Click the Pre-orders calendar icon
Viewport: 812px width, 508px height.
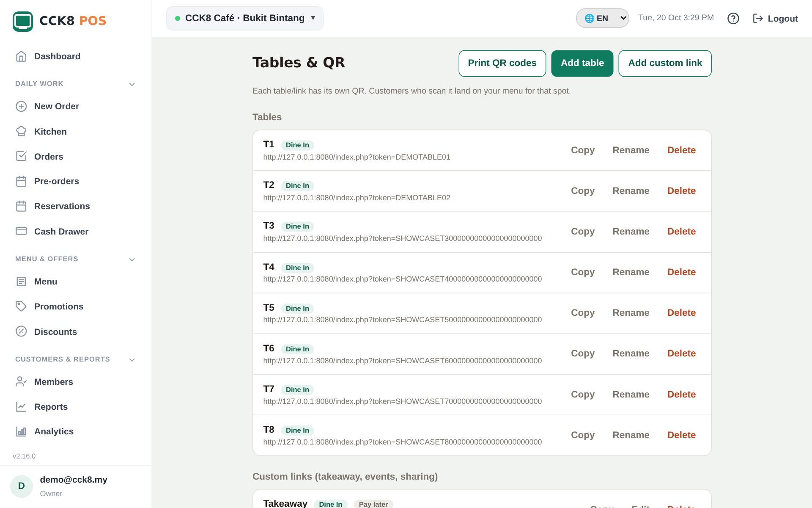(x=21, y=181)
